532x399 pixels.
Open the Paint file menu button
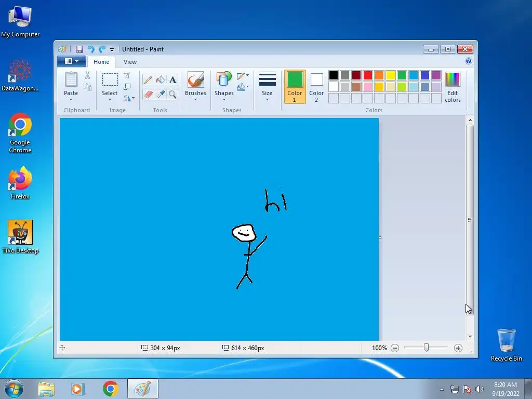coord(71,61)
